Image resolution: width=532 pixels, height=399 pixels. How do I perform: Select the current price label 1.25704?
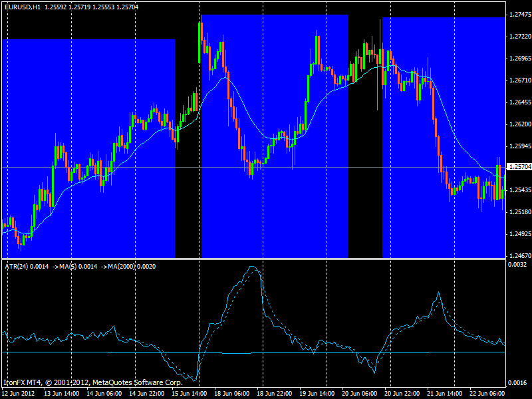(x=519, y=167)
